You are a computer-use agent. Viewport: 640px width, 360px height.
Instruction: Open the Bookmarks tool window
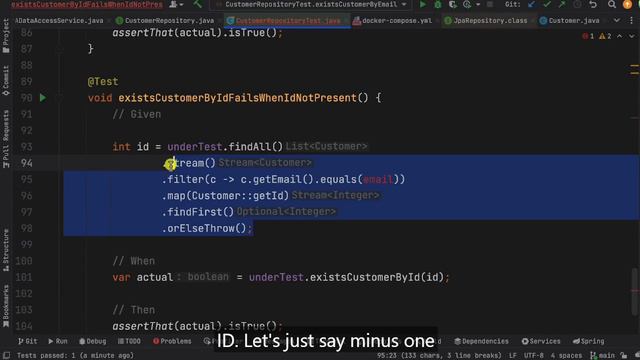6,306
